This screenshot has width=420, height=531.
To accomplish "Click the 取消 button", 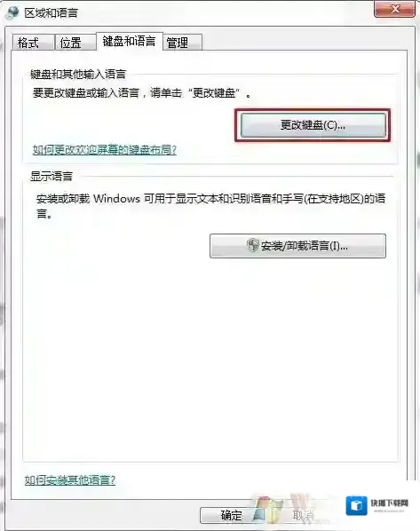I will tap(303, 515).
